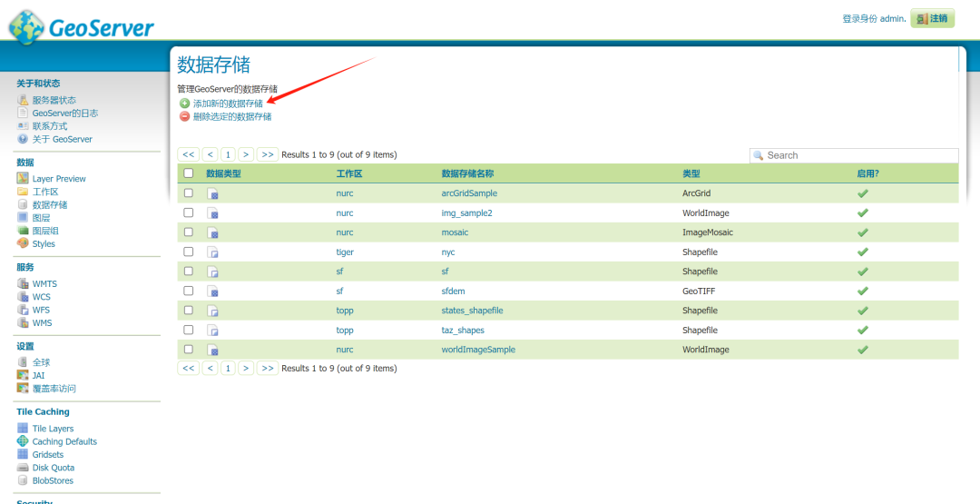Click the 图层 layer icon
The height and width of the screenshot is (504, 980).
click(23, 218)
